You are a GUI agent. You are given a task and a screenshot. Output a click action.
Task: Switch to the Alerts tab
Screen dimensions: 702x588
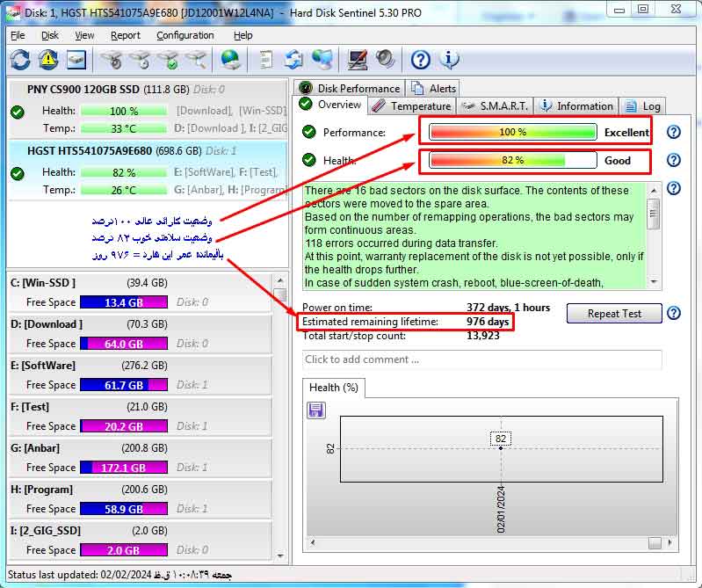(x=433, y=88)
